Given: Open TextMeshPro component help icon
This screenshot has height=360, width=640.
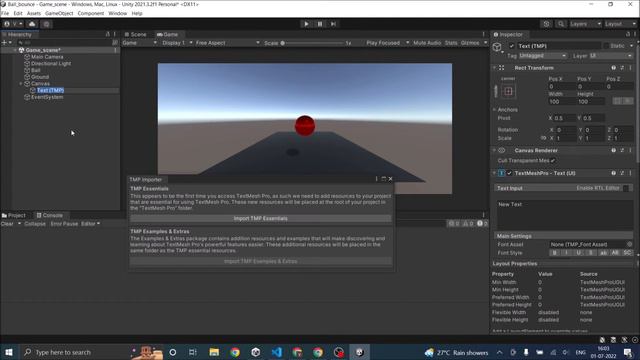Looking at the screenshot, I should pos(613,173).
